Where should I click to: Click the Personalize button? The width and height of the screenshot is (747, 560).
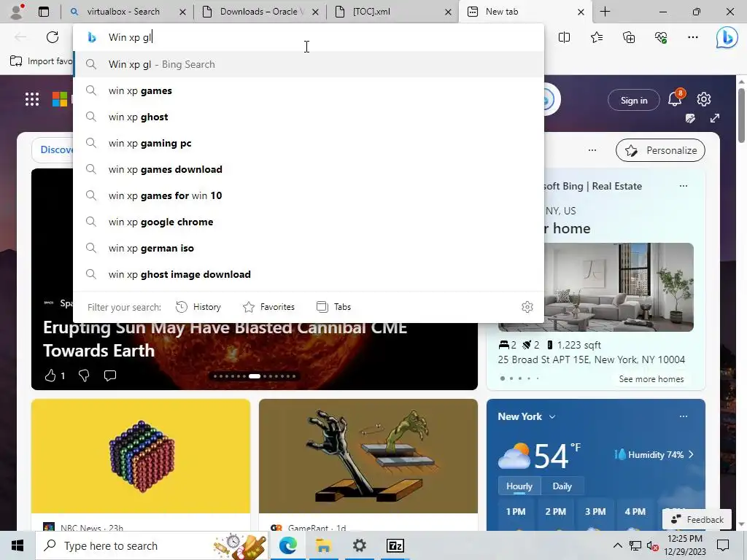(x=660, y=150)
